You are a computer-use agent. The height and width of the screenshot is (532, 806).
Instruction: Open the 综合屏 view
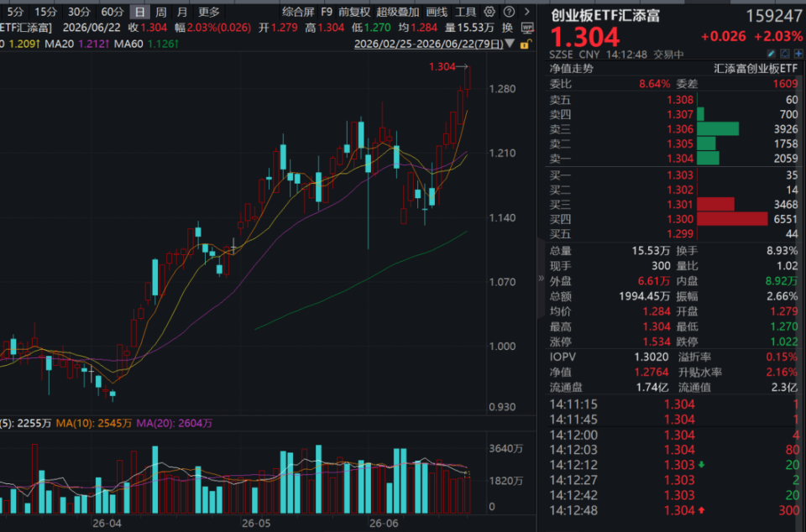[298, 12]
